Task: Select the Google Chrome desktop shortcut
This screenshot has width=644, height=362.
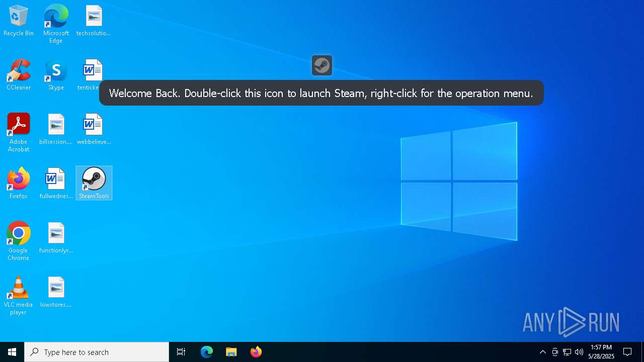Action: (19, 241)
